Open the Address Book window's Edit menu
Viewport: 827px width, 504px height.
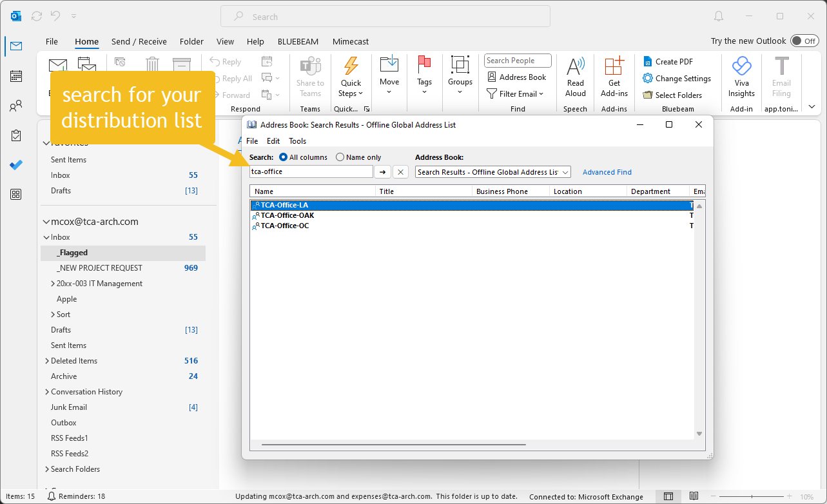[273, 141]
